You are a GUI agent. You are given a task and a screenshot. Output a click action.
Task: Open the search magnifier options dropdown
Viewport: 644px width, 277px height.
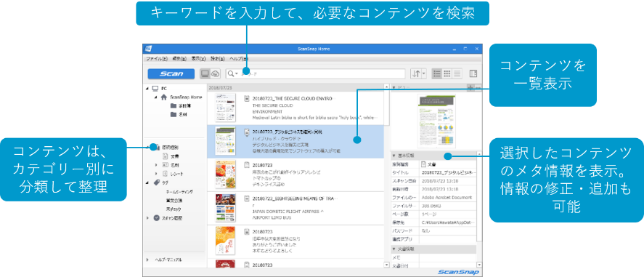(x=233, y=73)
